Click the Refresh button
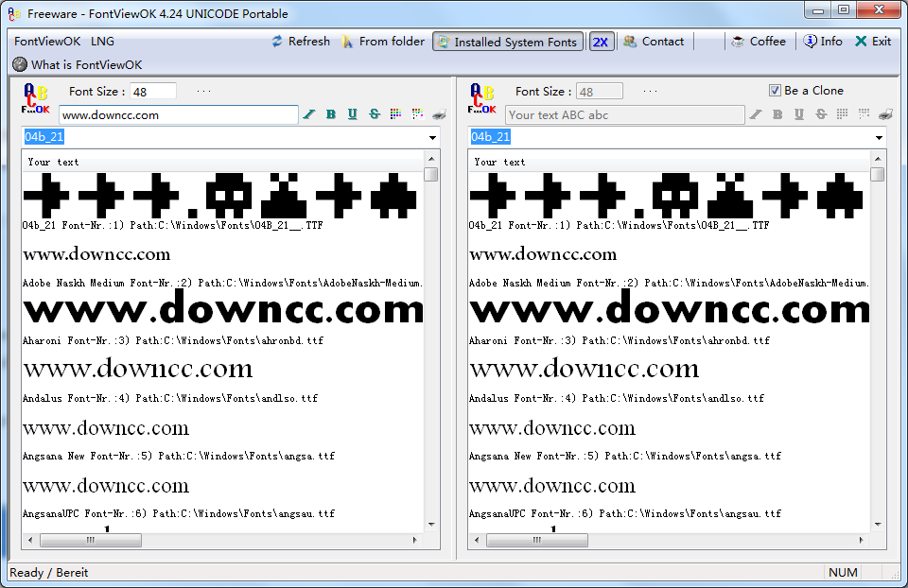 [300, 42]
